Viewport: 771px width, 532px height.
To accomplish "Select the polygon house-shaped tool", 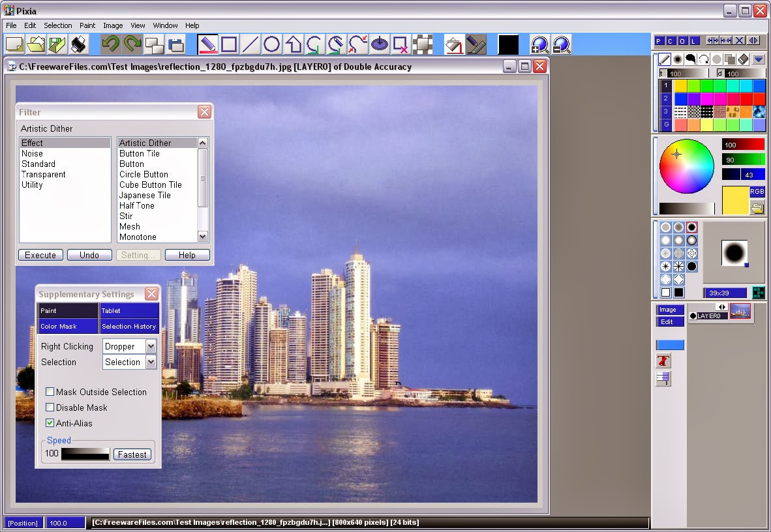I will point(294,45).
